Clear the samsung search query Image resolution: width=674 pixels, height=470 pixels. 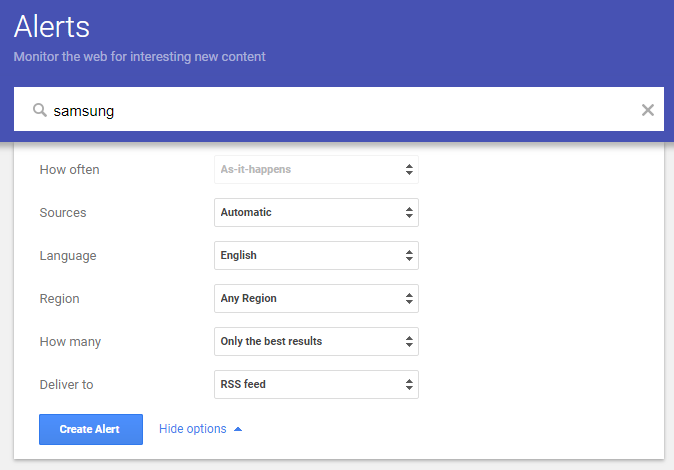[647, 110]
